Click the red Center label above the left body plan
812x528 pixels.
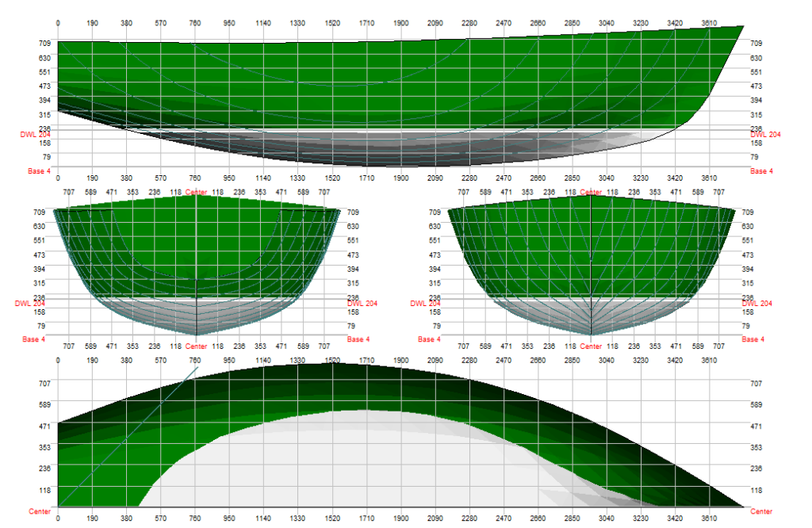pyautogui.click(x=196, y=192)
